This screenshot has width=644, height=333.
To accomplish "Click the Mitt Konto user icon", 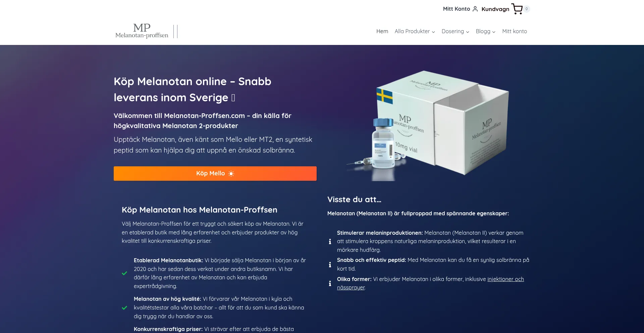I will (x=475, y=9).
